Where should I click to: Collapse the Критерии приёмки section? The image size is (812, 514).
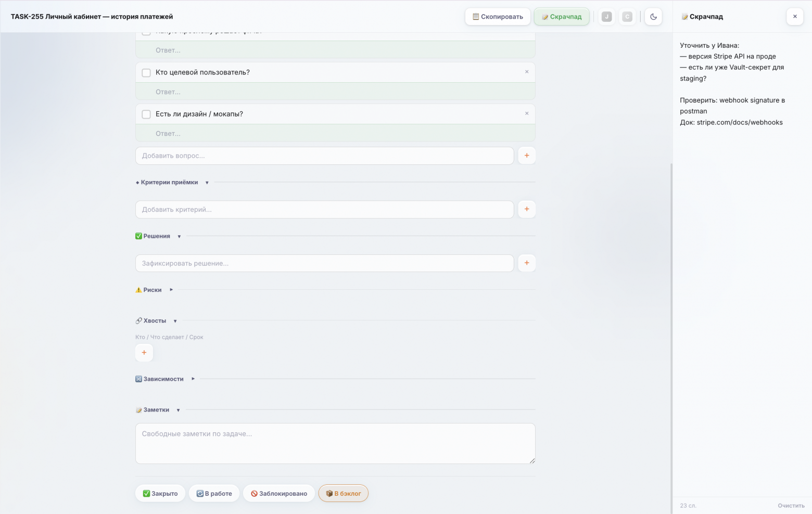pos(207,183)
